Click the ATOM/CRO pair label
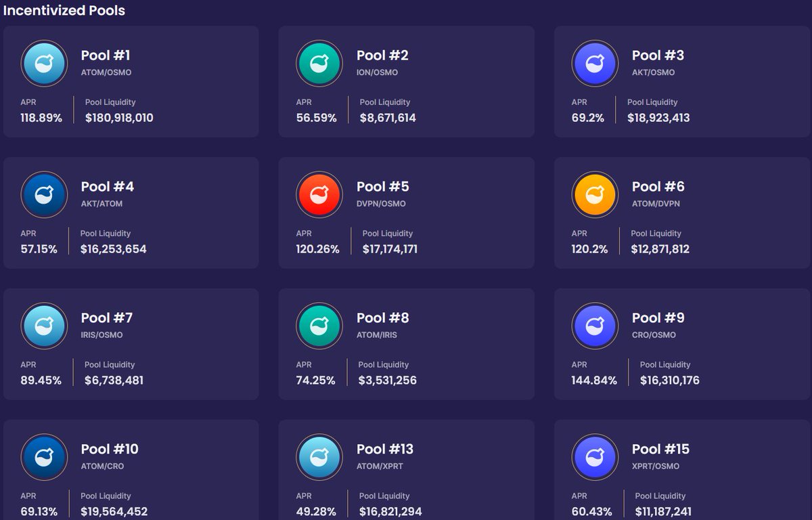The width and height of the screenshot is (812, 520). (x=102, y=467)
